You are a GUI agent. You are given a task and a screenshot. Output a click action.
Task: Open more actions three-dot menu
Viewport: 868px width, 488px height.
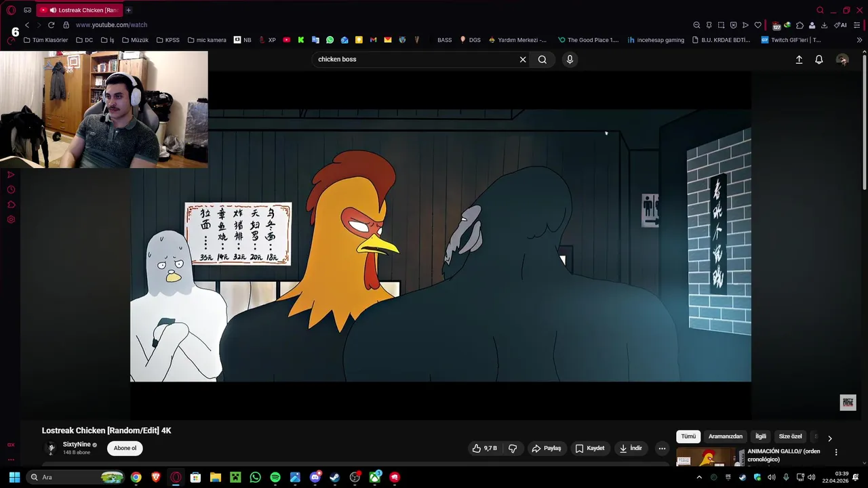[x=662, y=448]
